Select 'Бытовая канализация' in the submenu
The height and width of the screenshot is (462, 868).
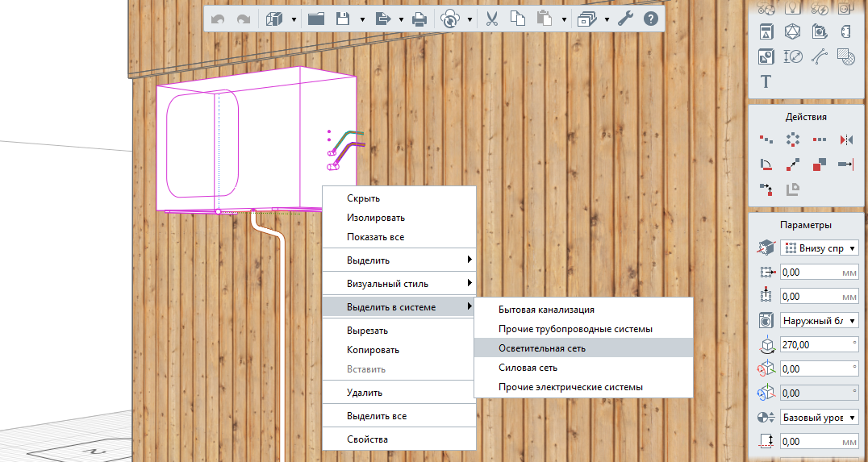[x=583, y=310]
